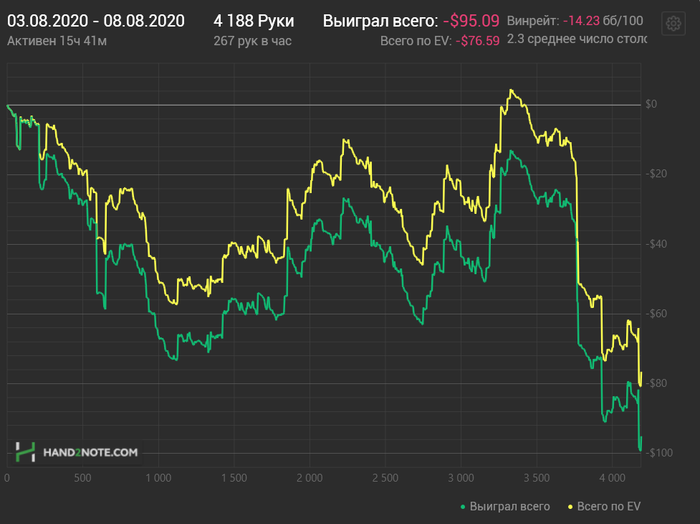Click the winrate value -14.23
Image resolution: width=700 pixels, height=524 pixels.
click(581, 21)
